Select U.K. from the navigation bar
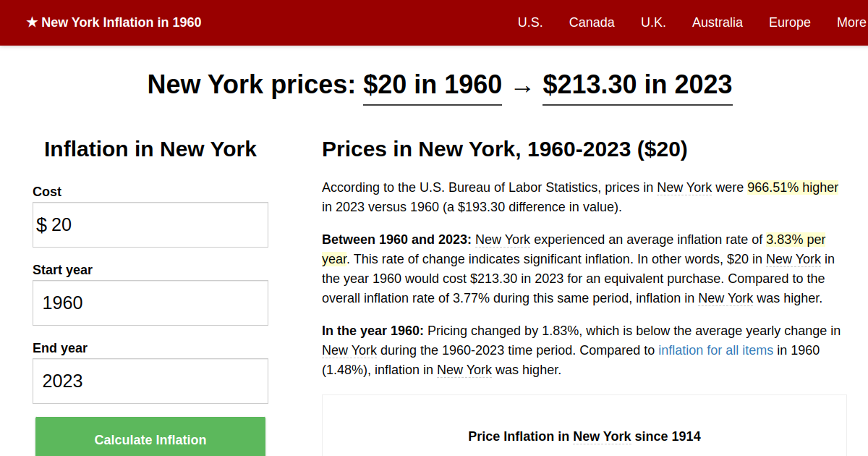The height and width of the screenshot is (456, 868). coord(653,22)
